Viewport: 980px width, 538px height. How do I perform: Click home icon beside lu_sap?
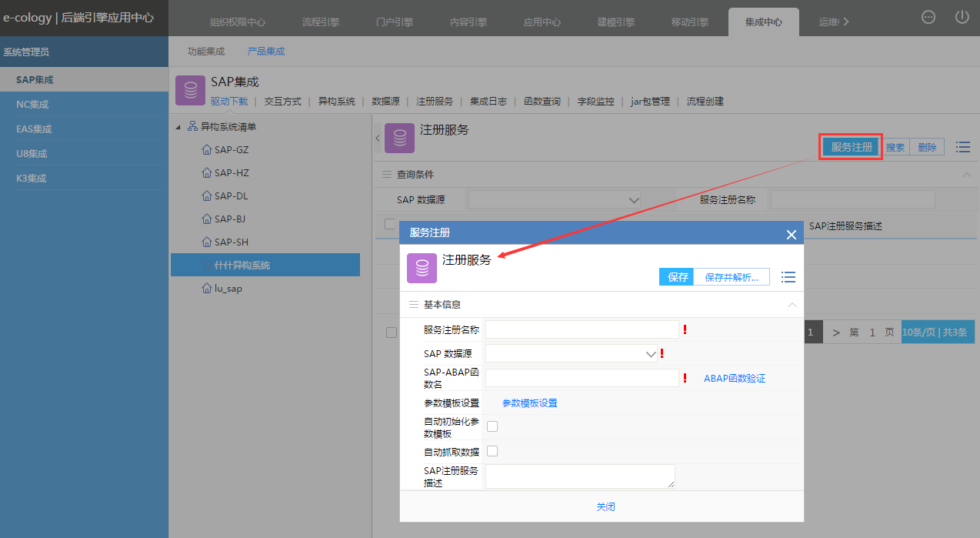click(x=206, y=289)
